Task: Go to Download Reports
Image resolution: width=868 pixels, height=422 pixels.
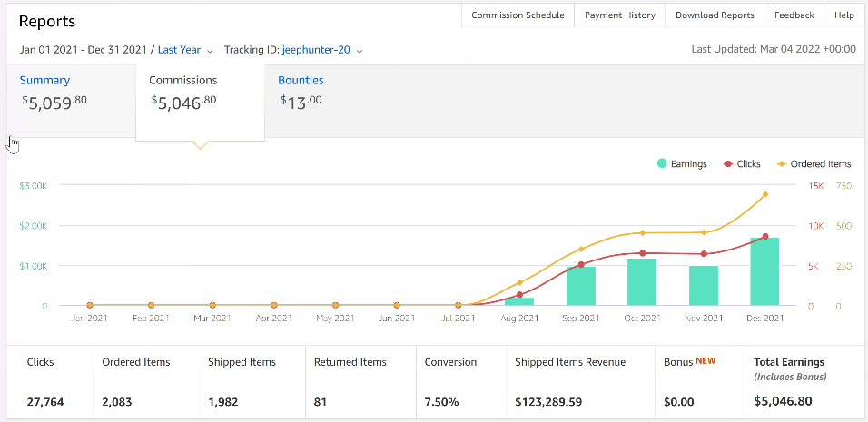Action: pos(715,15)
